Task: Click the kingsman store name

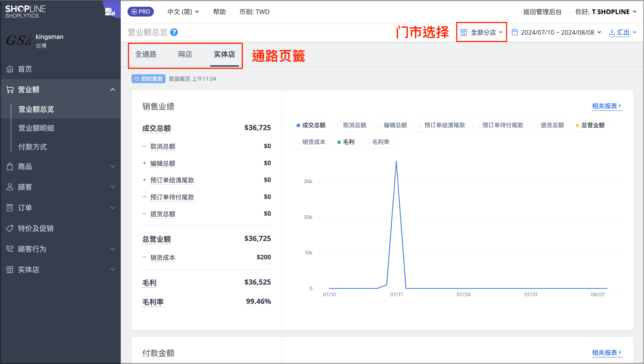Action: (49, 37)
